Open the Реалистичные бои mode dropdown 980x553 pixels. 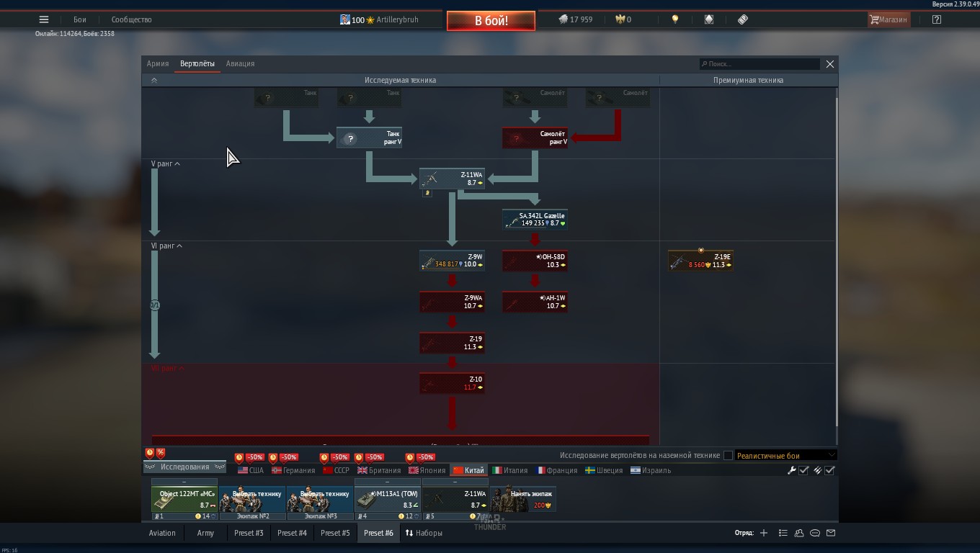[x=785, y=455]
